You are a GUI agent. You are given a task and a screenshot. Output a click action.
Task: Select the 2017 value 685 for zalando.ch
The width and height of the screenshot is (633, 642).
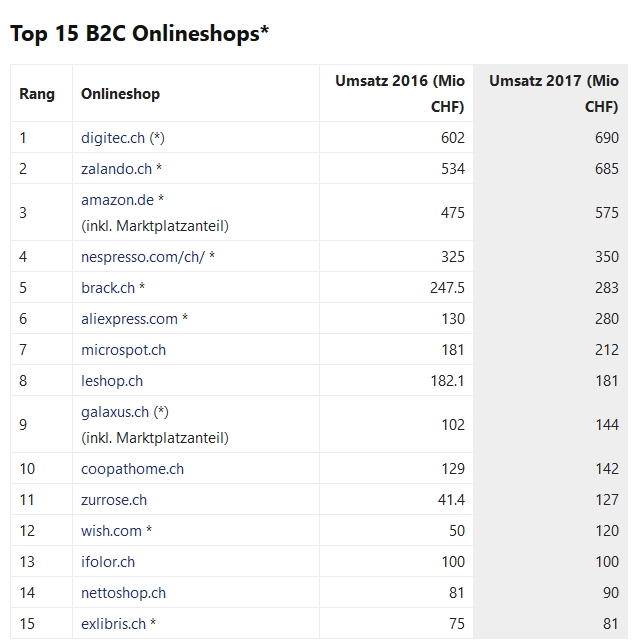[607, 169]
